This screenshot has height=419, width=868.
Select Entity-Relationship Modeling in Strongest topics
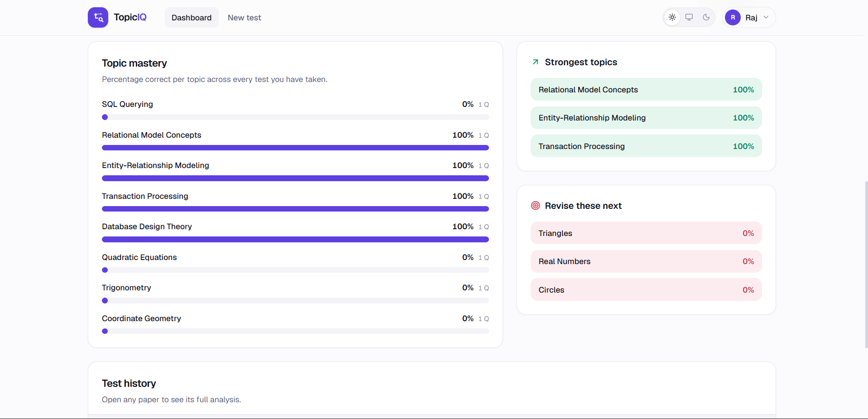coord(646,118)
